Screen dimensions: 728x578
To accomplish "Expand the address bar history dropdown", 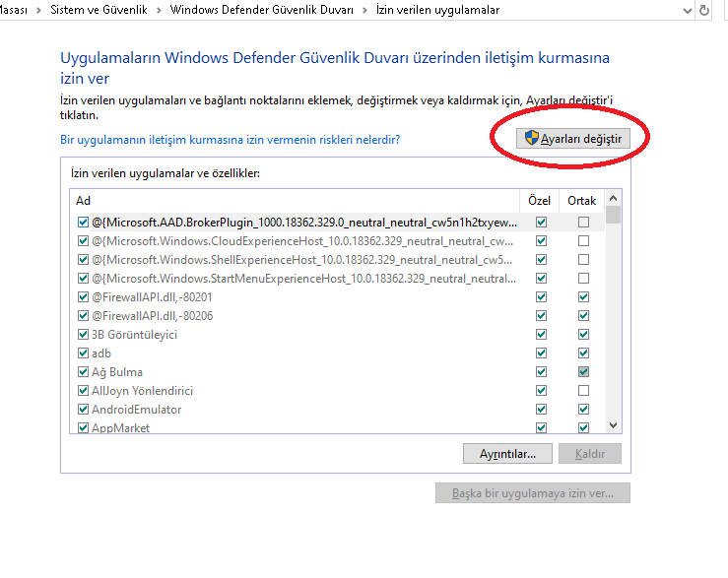I will click(x=688, y=11).
